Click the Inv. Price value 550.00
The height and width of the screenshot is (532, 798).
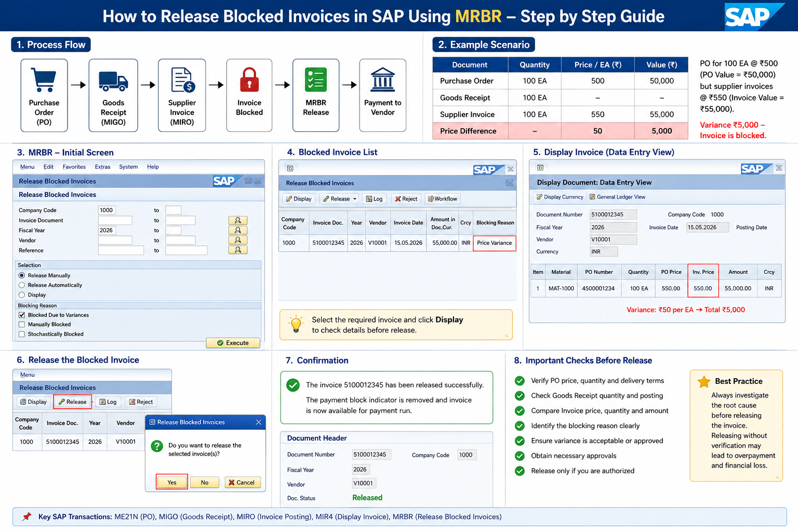click(703, 288)
